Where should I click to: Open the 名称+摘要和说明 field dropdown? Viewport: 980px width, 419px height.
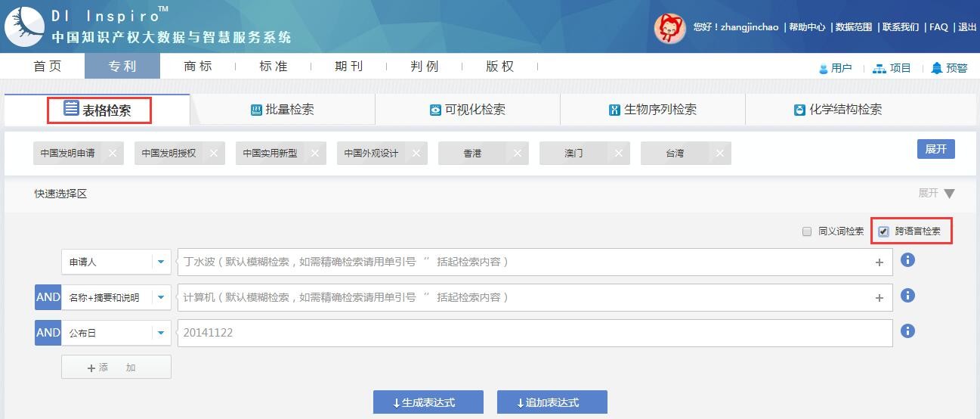tap(160, 298)
